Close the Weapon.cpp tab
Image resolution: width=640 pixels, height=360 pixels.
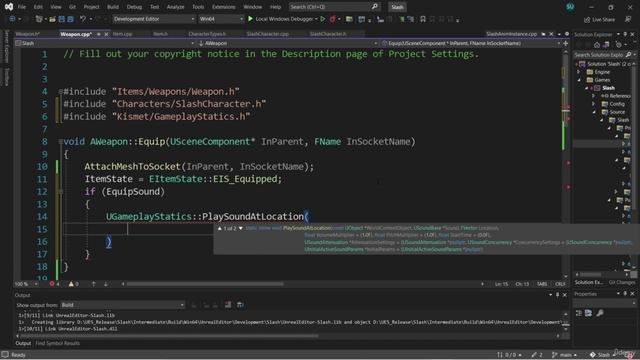pyautogui.click(x=106, y=34)
